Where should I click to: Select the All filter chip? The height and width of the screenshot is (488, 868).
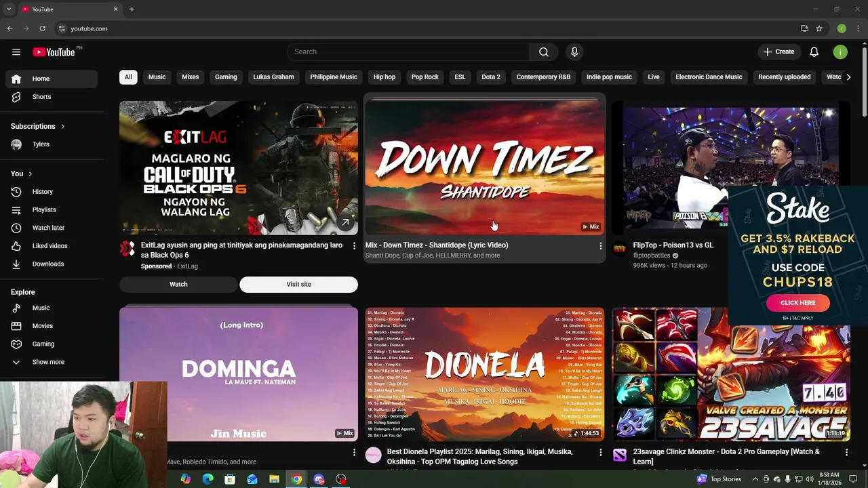pyautogui.click(x=128, y=77)
